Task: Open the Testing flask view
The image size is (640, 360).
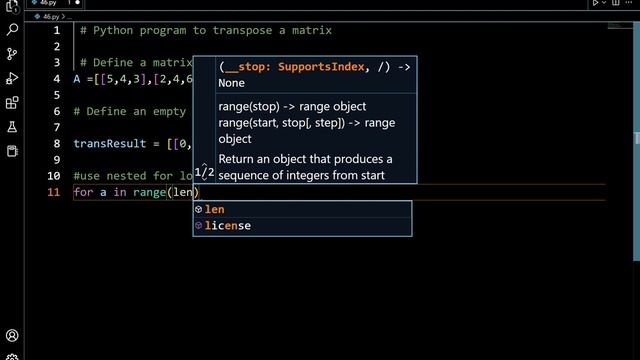Action: pyautogui.click(x=12, y=127)
